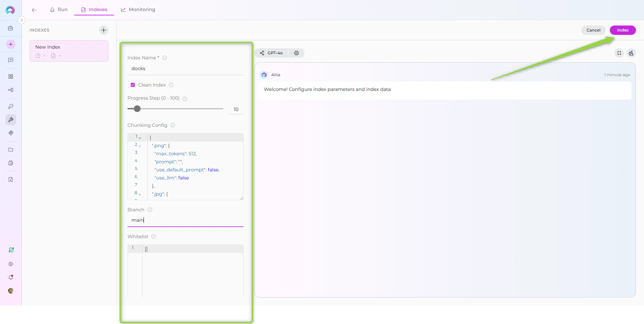Open the sidebar settings gear
644x324 pixels.
point(11,264)
